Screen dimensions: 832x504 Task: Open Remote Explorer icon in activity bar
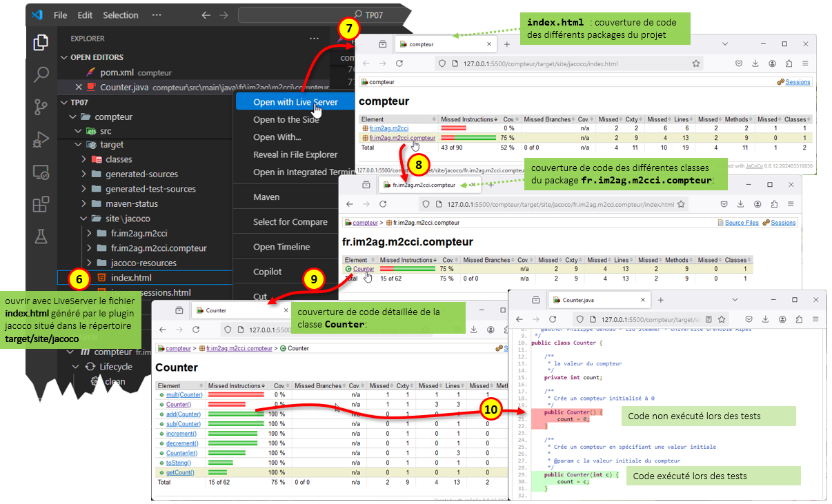click(41, 172)
